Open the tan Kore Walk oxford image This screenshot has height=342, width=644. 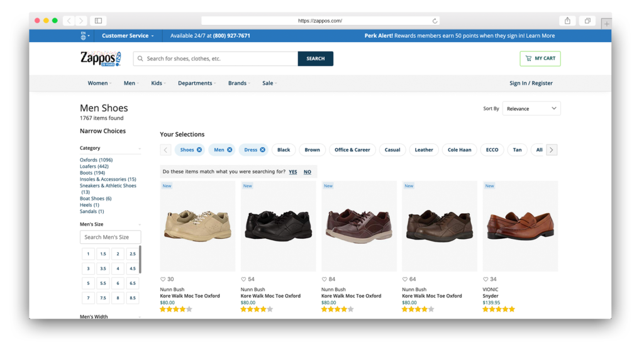[197, 226]
